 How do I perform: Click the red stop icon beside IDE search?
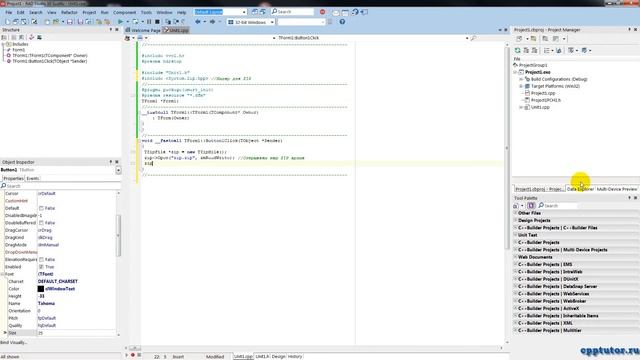pos(322,12)
